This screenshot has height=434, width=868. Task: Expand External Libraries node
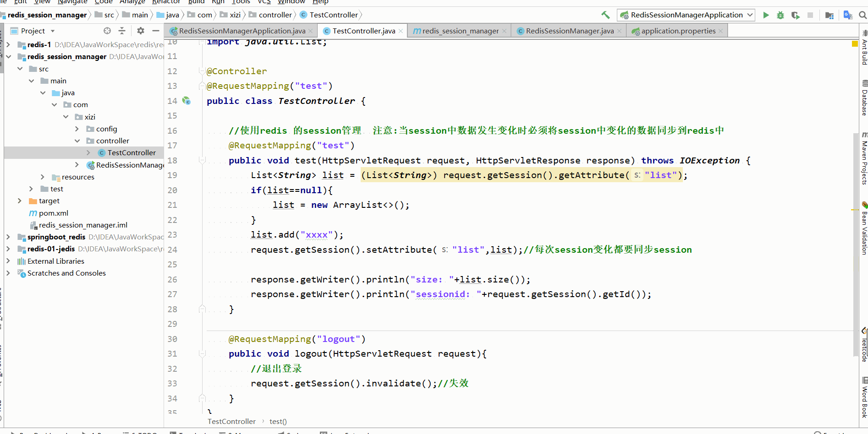coord(8,261)
